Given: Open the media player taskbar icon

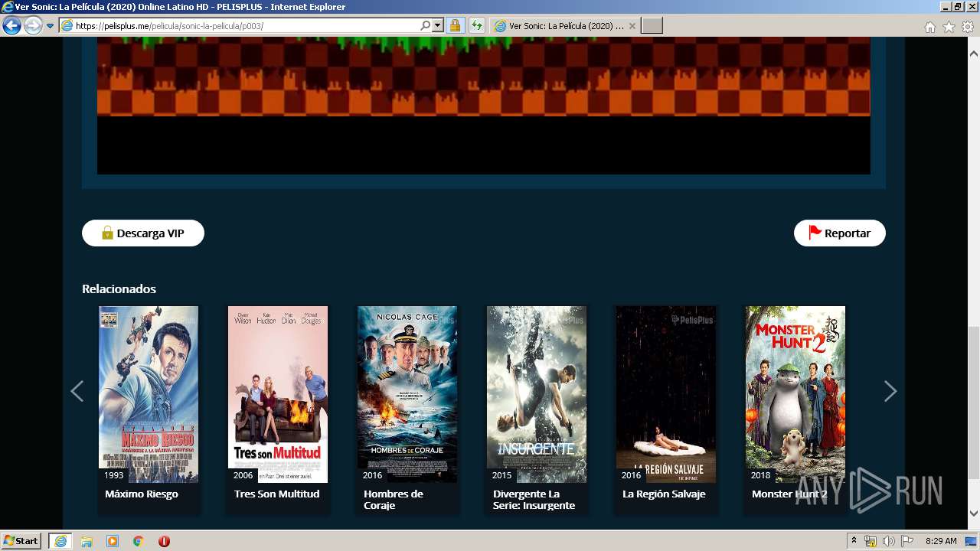Looking at the screenshot, I should click(x=113, y=541).
